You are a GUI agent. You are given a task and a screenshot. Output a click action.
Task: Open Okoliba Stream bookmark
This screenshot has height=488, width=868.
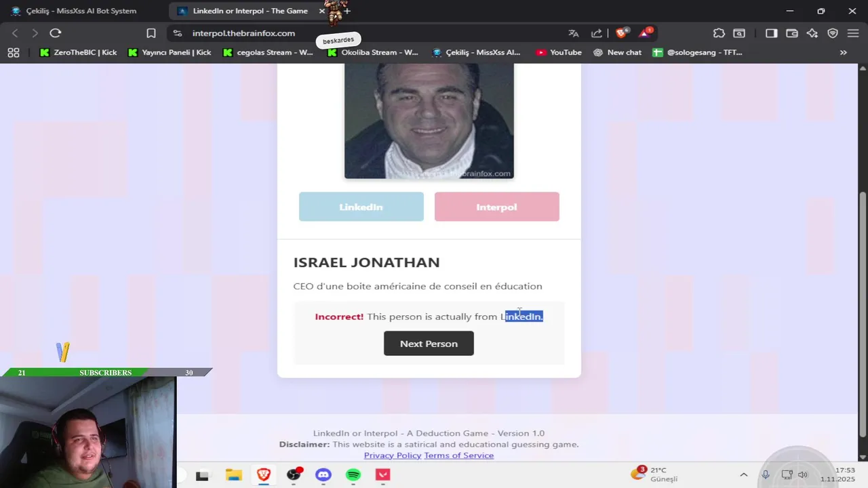373,52
